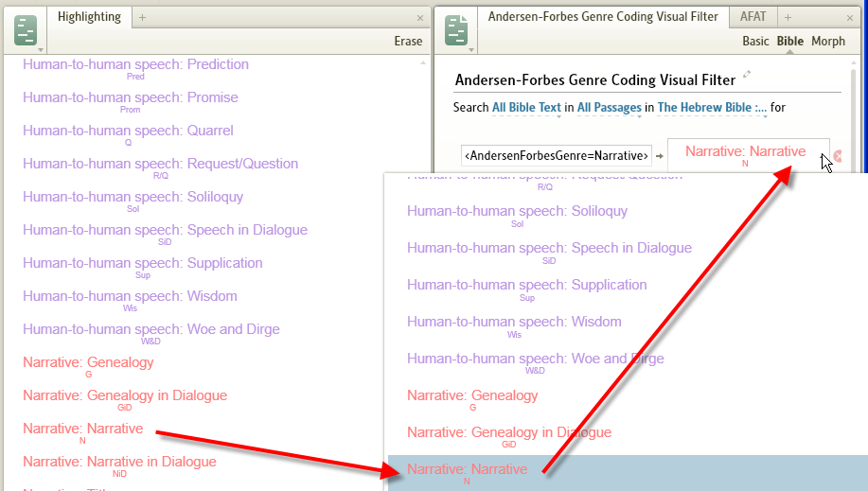The height and width of the screenshot is (491, 868).
Task: Pick Wisdom in the dropdown list
Action: pyautogui.click(x=514, y=326)
